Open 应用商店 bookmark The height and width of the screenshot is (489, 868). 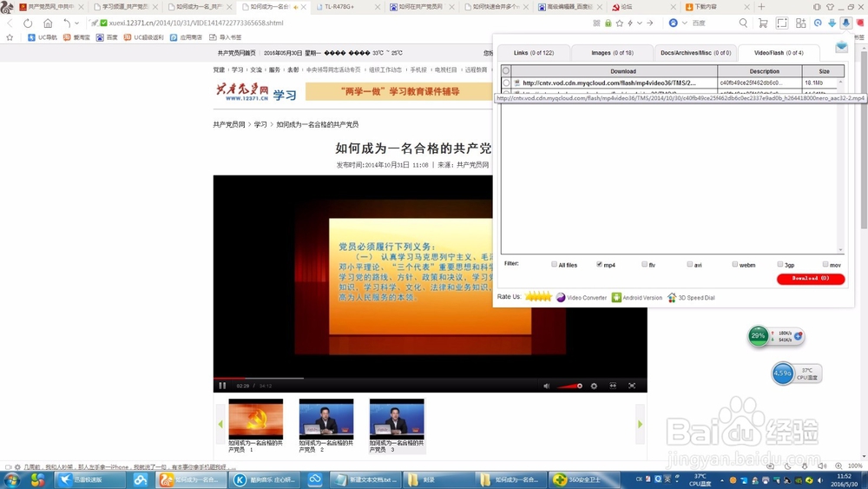pyautogui.click(x=186, y=37)
